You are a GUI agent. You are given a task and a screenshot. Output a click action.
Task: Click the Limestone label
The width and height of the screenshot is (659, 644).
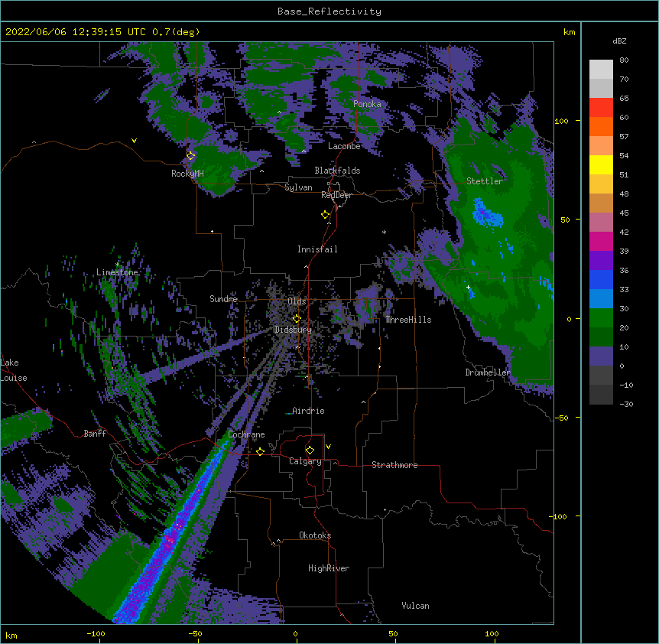click(x=117, y=272)
